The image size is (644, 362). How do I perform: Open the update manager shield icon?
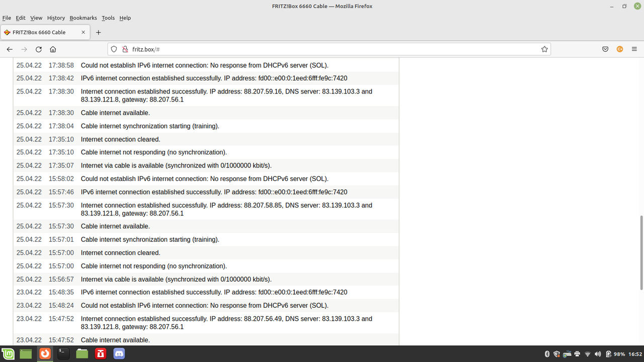[557, 354]
